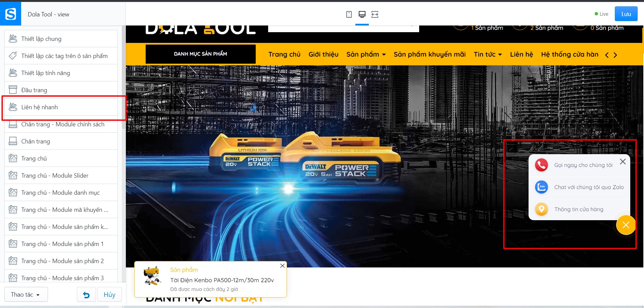Open Trang chủ - Module sản phẩm k... section
Image resolution: width=644 pixels, height=308 pixels.
(x=61, y=227)
